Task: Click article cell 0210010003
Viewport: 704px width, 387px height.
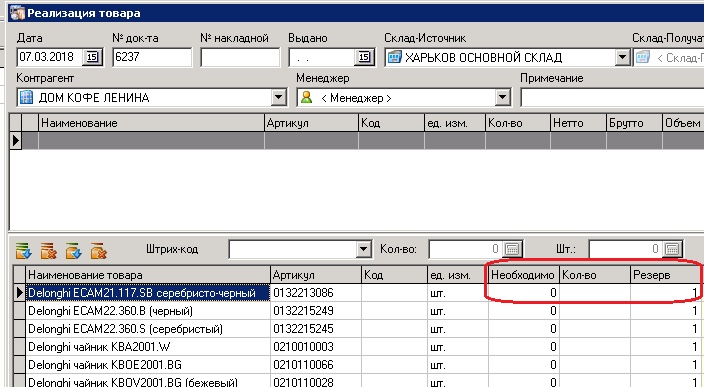Action: tap(316, 347)
